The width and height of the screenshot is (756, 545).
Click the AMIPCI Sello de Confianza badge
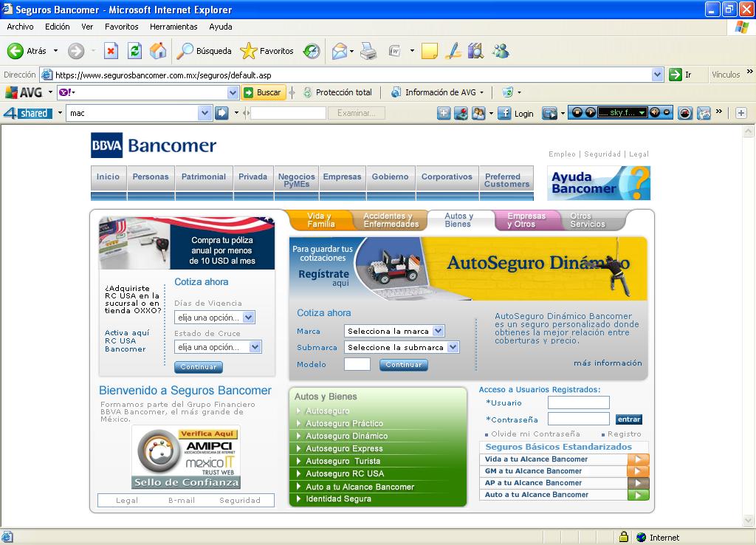[186, 457]
